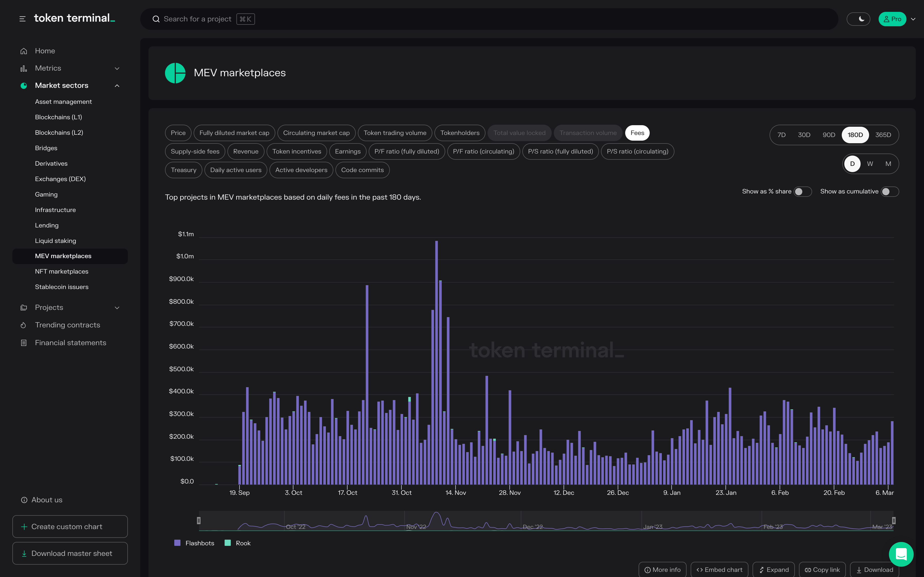Click the About us info icon
This screenshot has width=924, height=577.
click(24, 500)
